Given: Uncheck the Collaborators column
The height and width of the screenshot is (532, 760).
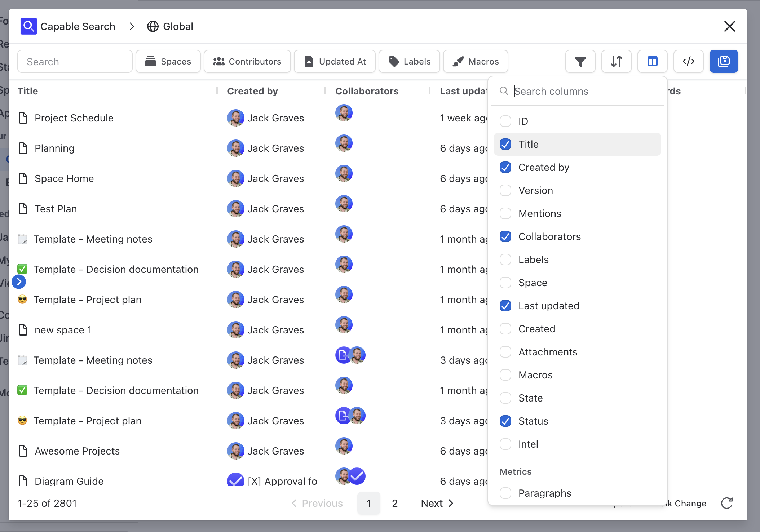Looking at the screenshot, I should [505, 236].
